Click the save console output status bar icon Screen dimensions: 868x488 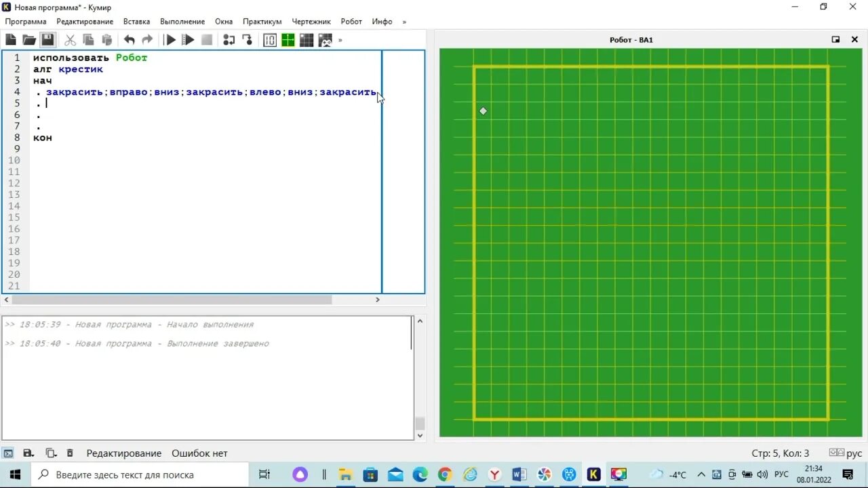(28, 453)
